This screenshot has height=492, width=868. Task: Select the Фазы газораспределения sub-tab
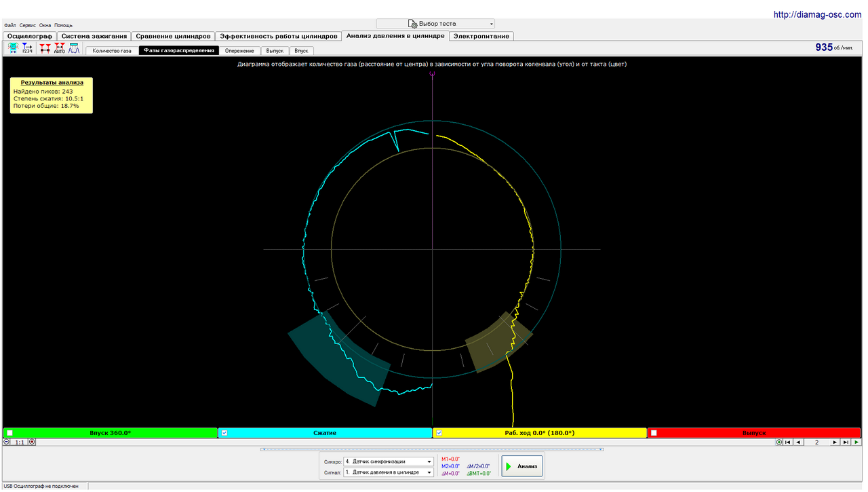[x=179, y=51]
